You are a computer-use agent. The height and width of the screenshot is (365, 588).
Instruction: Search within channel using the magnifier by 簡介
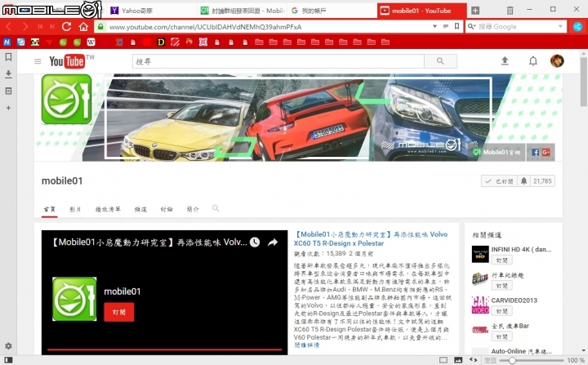pos(216,208)
